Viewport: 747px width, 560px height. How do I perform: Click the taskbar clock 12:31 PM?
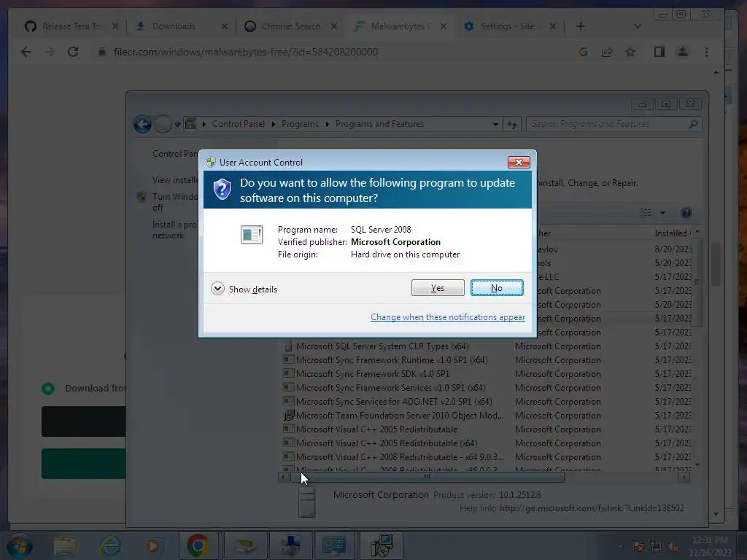(x=710, y=545)
